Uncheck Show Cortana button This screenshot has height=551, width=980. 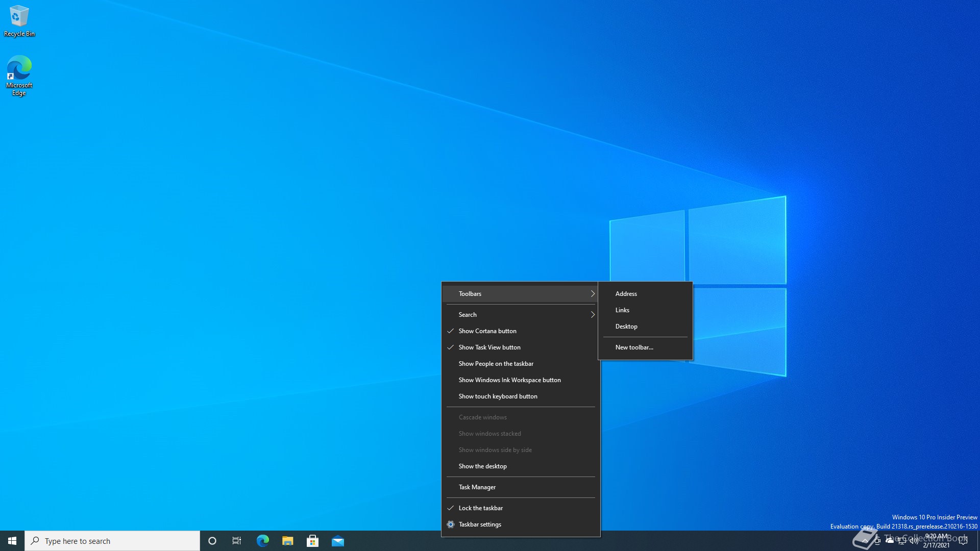click(x=487, y=331)
